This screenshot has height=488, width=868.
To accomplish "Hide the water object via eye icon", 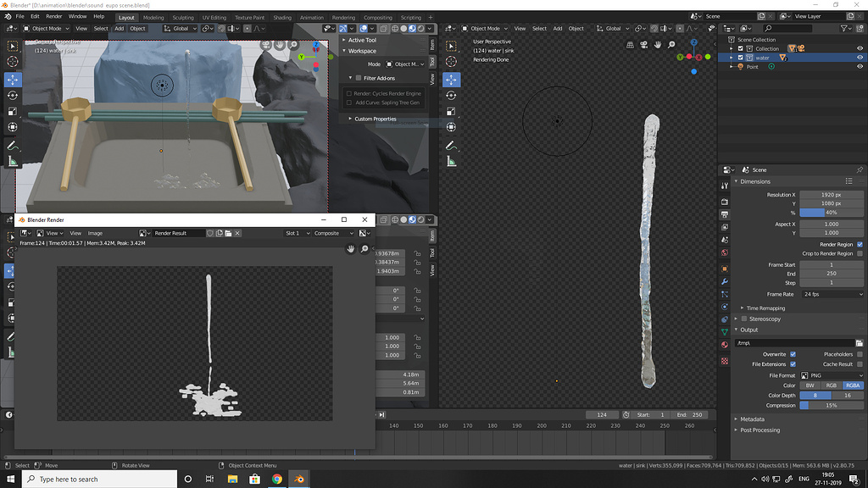I will pos(860,58).
